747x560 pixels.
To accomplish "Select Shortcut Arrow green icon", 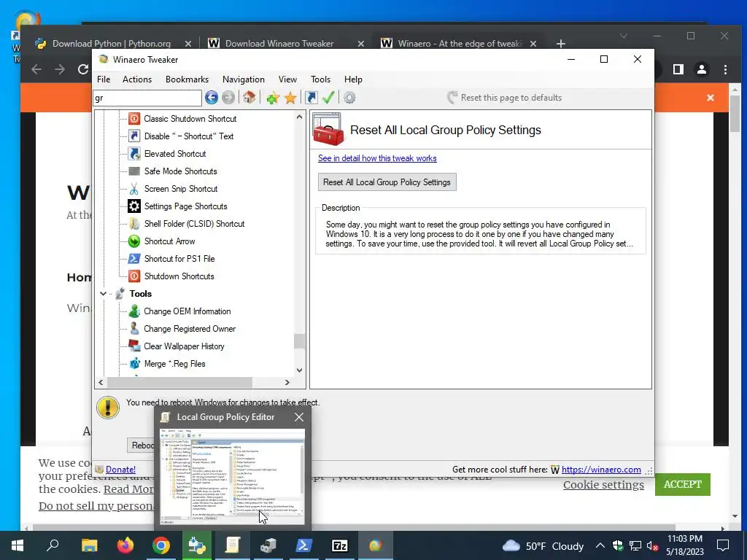I will point(134,241).
